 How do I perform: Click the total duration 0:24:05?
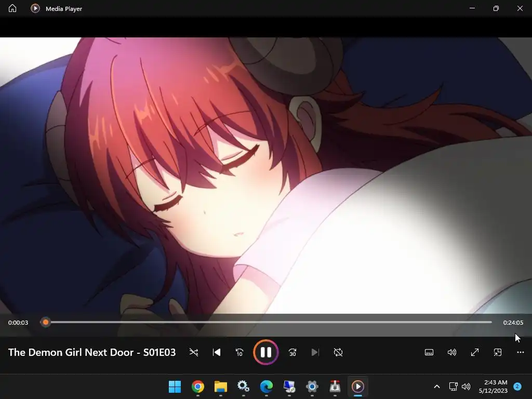coord(513,323)
